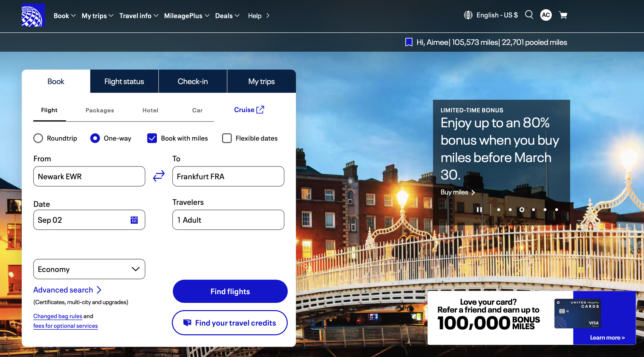Image resolution: width=644 pixels, height=357 pixels.
Task: Open the search magnifier icon
Action: pyautogui.click(x=529, y=15)
